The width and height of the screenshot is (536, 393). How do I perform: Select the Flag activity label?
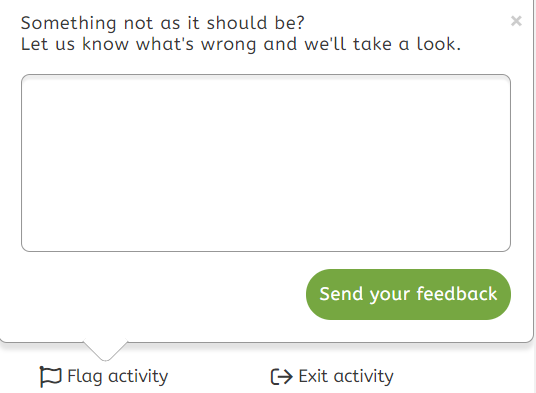(x=118, y=377)
